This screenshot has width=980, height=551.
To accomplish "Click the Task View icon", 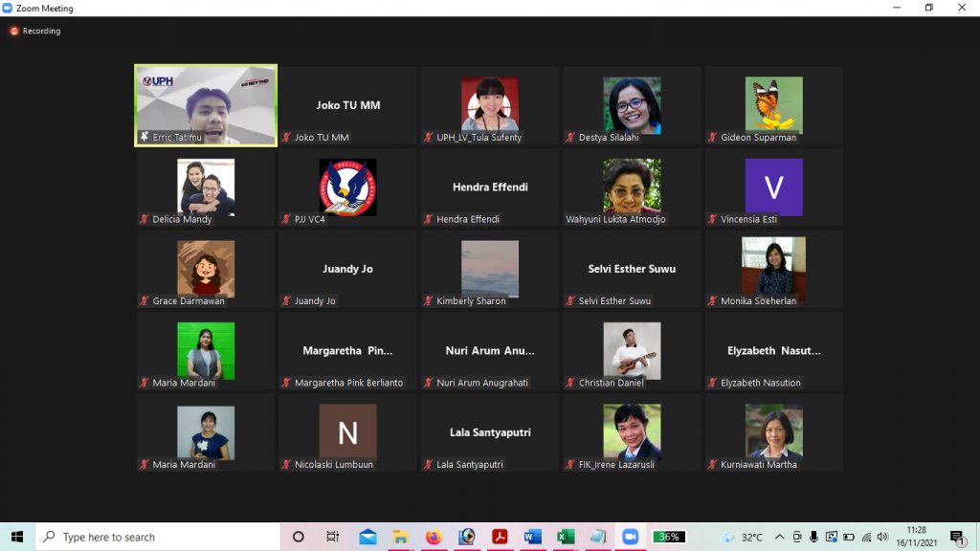I will pos(332,537).
